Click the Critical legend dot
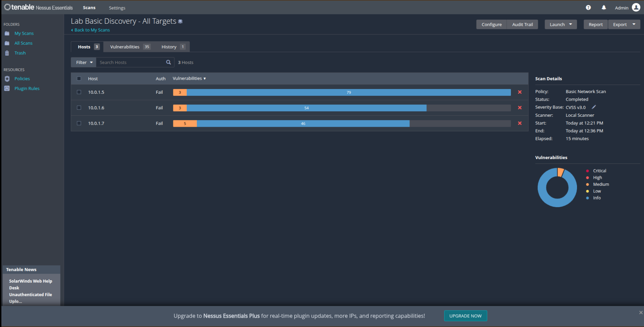This screenshot has height=327, width=644. click(x=587, y=171)
